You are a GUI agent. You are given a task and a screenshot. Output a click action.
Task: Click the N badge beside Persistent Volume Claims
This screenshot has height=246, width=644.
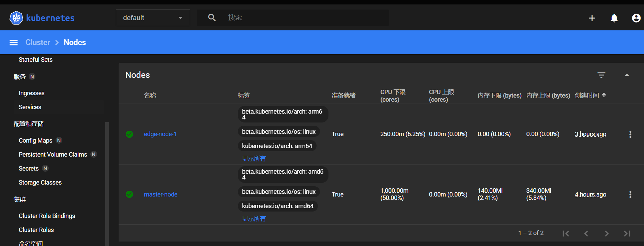click(94, 155)
